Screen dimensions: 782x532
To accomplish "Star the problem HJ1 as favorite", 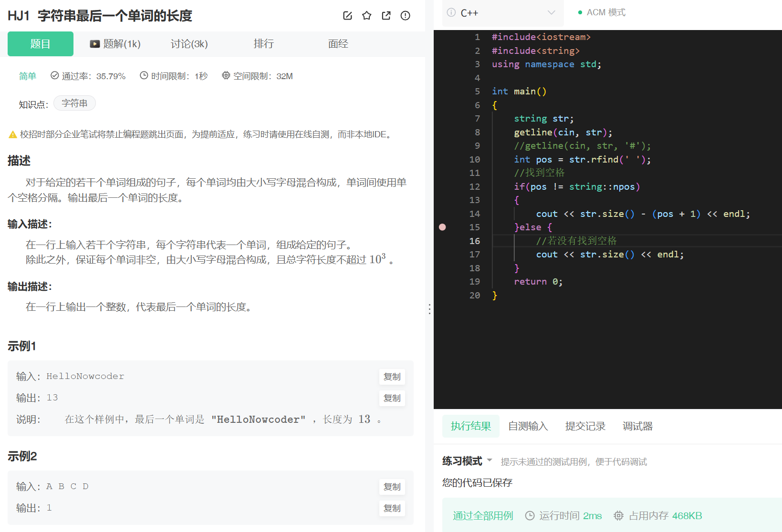I will click(x=366, y=15).
